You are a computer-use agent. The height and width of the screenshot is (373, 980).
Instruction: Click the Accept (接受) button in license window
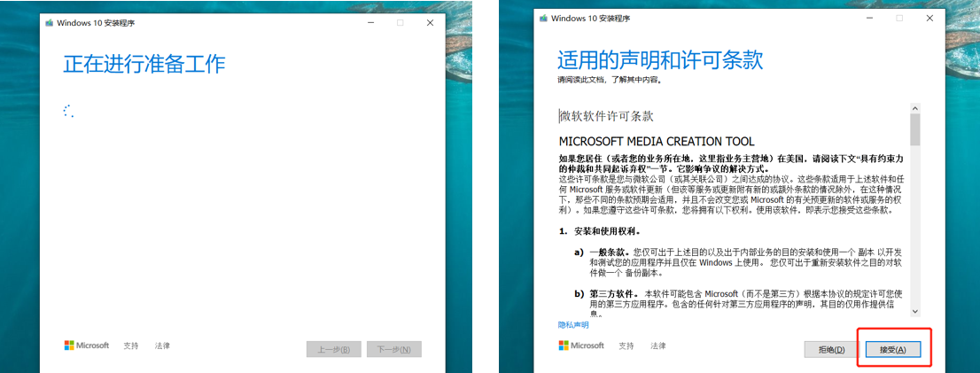pos(893,349)
